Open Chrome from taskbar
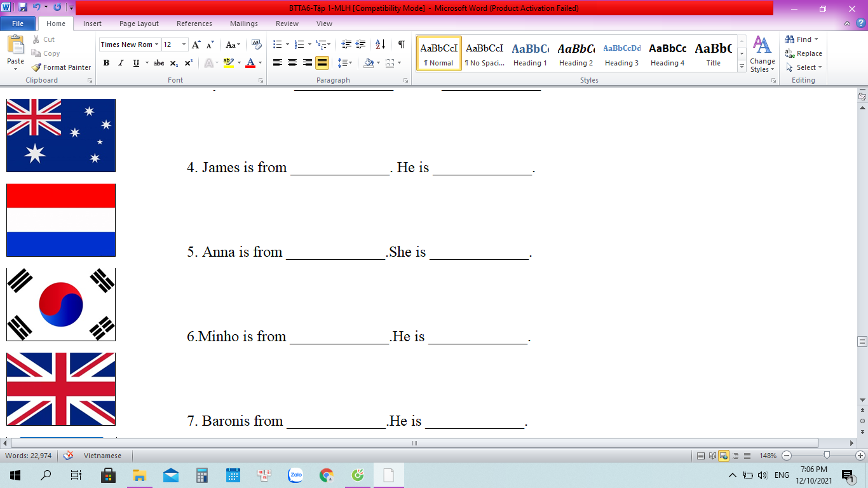This screenshot has height=488, width=868. 327,475
